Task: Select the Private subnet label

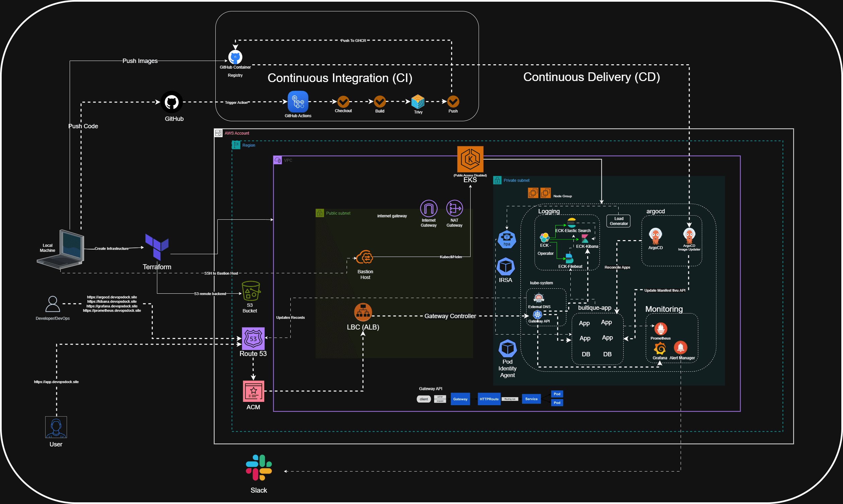Action: click(x=516, y=181)
